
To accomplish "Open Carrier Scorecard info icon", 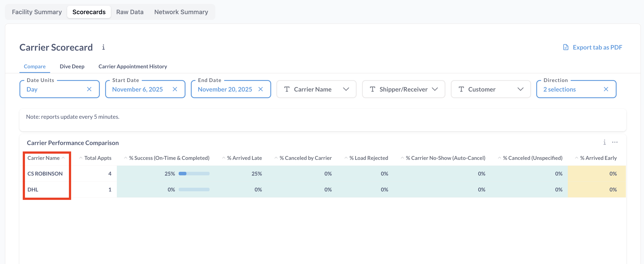I will click(x=104, y=47).
